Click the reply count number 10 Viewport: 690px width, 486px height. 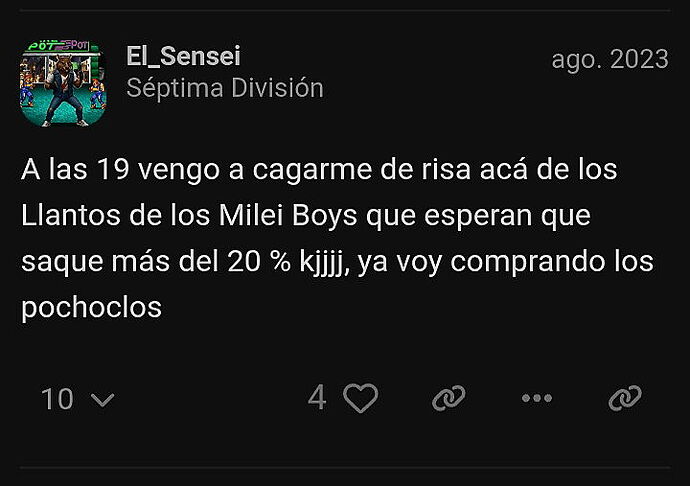coord(57,399)
